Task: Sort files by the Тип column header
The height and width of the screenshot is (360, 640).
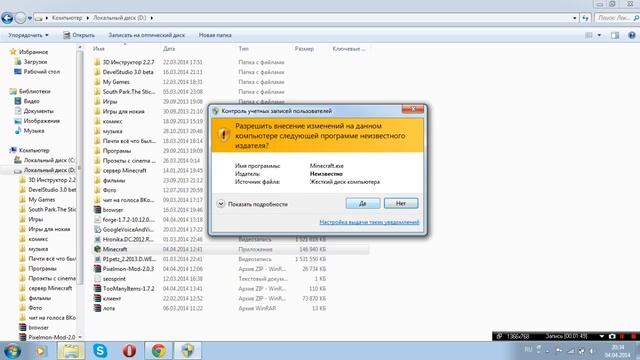Action: (x=243, y=49)
